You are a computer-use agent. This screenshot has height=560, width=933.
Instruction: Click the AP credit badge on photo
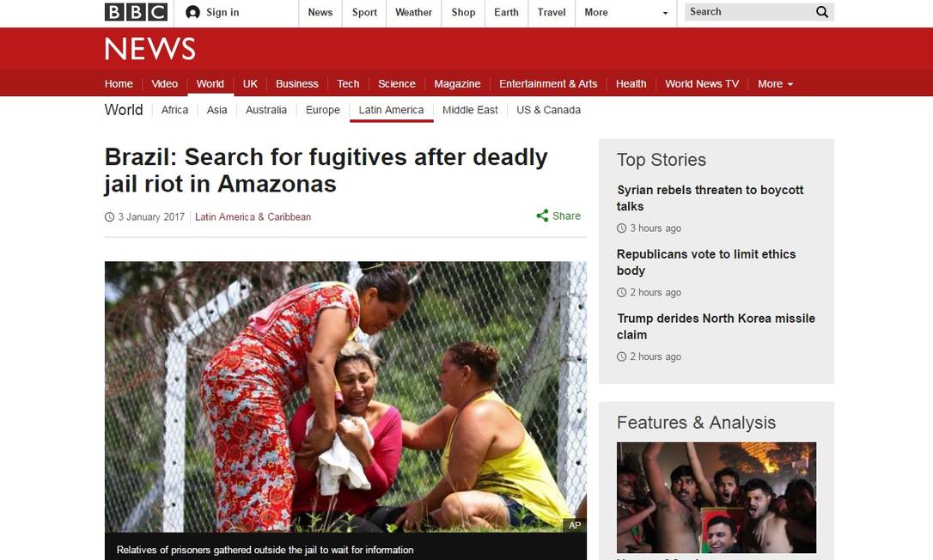click(574, 525)
